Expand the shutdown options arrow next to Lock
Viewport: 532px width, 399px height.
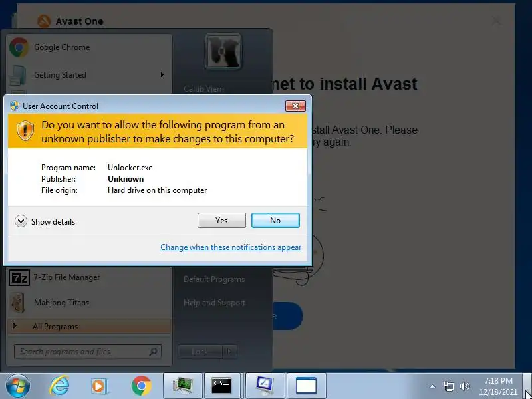pyautogui.click(x=229, y=352)
